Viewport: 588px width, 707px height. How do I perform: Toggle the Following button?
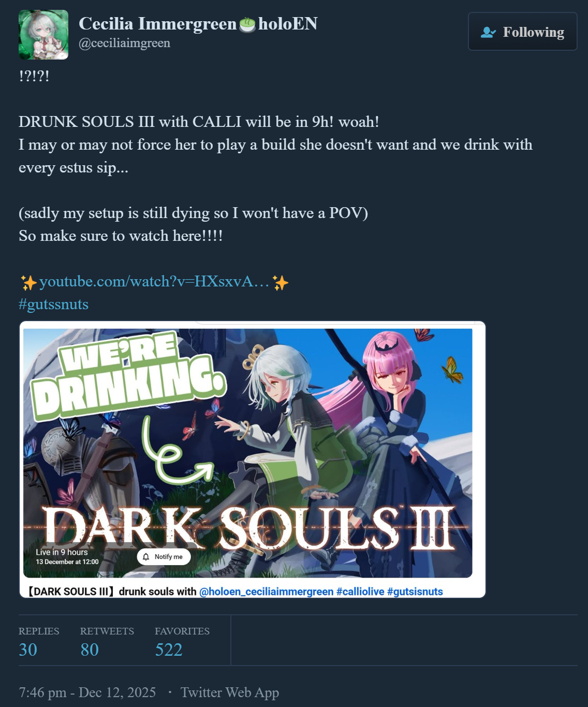point(522,32)
